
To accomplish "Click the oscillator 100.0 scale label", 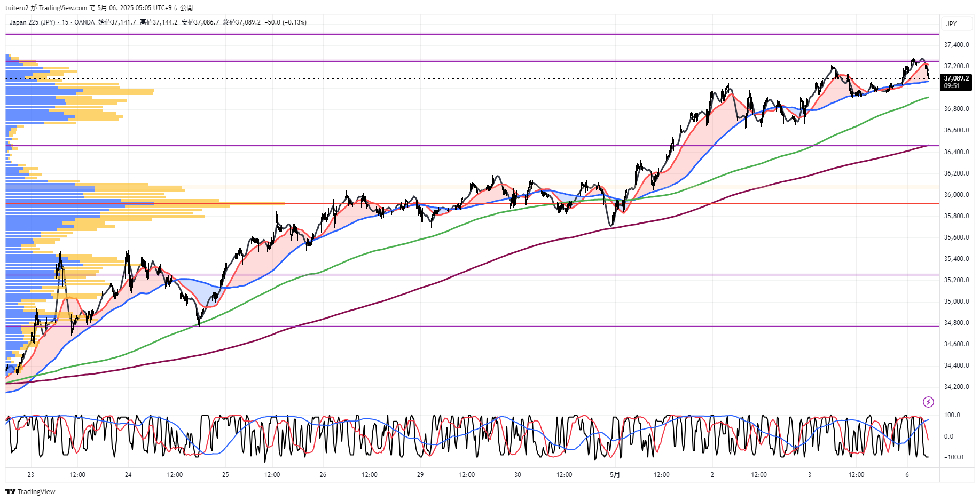I will 952,415.
